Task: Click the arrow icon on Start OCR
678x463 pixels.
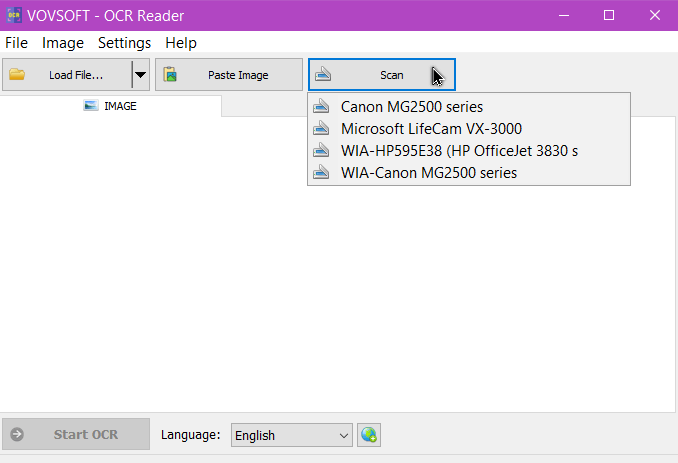Action: 17,434
